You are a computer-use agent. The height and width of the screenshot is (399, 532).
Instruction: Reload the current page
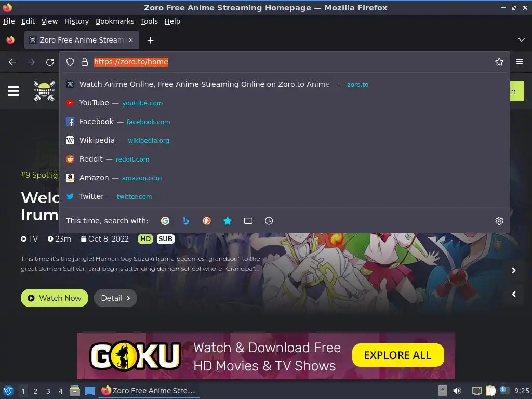[x=50, y=62]
